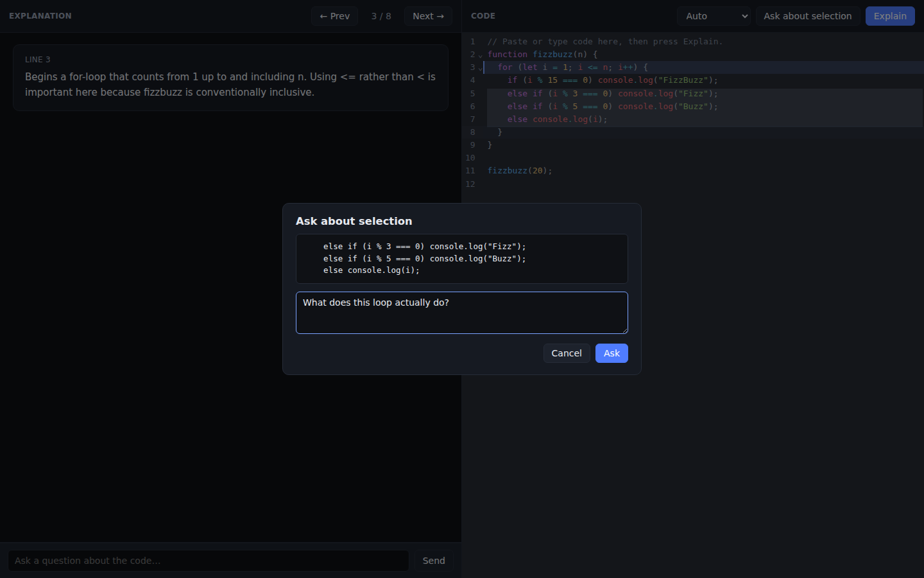The width and height of the screenshot is (924, 578).
Task: Click line number 11 in the gutter
Action: click(470, 171)
